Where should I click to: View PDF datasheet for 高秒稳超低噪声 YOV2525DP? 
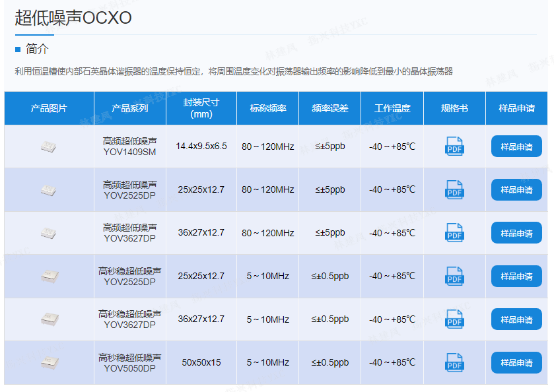point(454,276)
